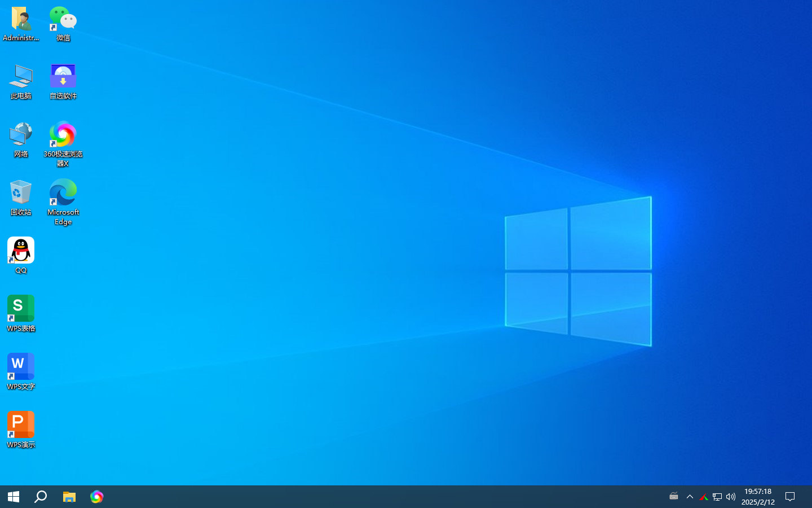Click Show desktop strip at taskbar edge

click(x=810, y=497)
